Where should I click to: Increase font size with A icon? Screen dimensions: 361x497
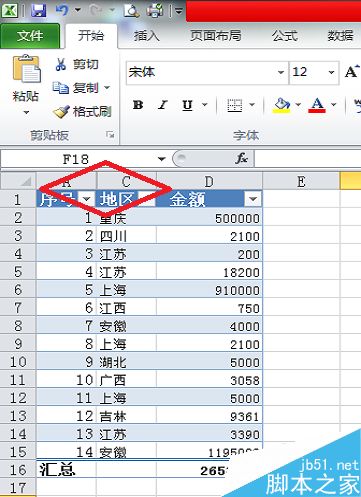(x=351, y=71)
